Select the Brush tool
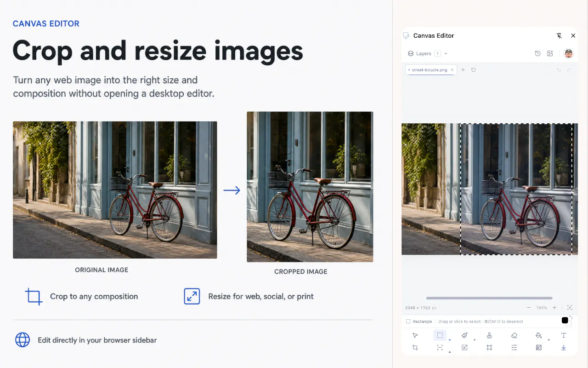This screenshot has width=588, height=368. pyautogui.click(x=464, y=335)
